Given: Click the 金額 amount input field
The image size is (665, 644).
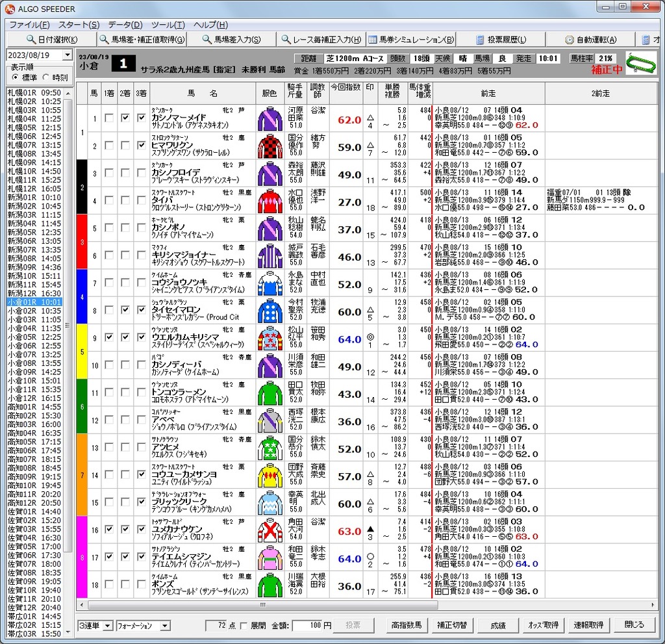Looking at the screenshot, I should point(307,626).
